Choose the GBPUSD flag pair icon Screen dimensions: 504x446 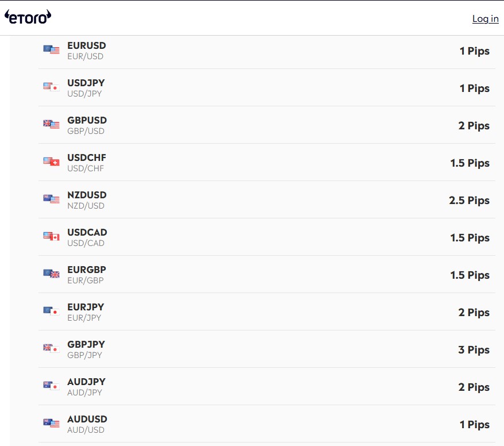tap(51, 124)
